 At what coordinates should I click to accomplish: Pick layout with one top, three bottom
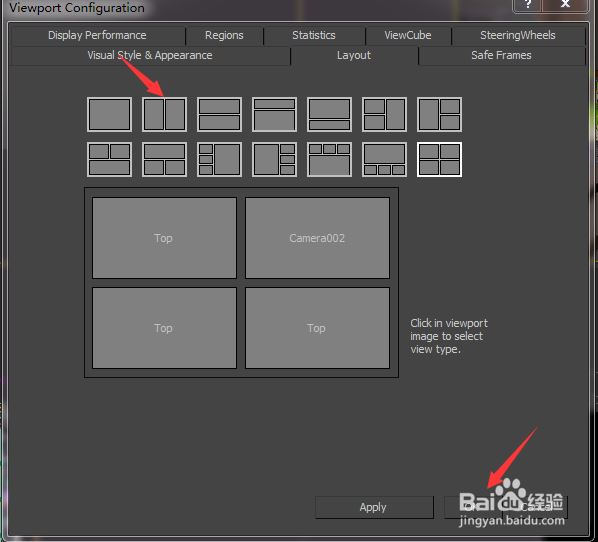384,159
